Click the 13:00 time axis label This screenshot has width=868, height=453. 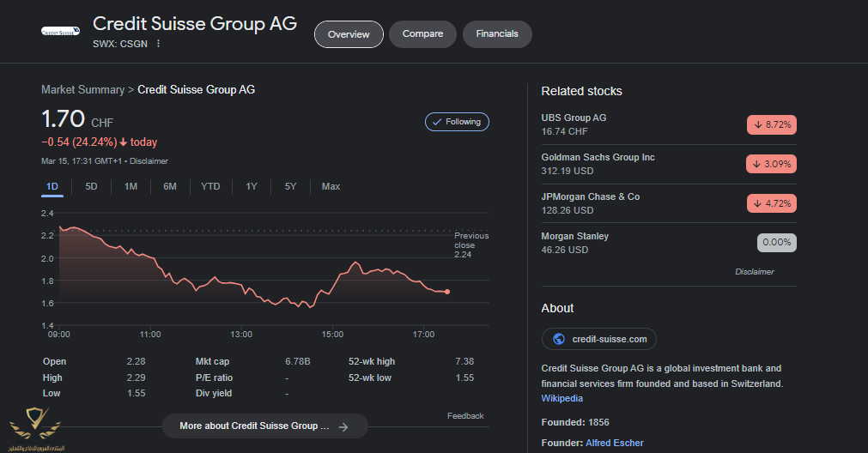tap(241, 334)
